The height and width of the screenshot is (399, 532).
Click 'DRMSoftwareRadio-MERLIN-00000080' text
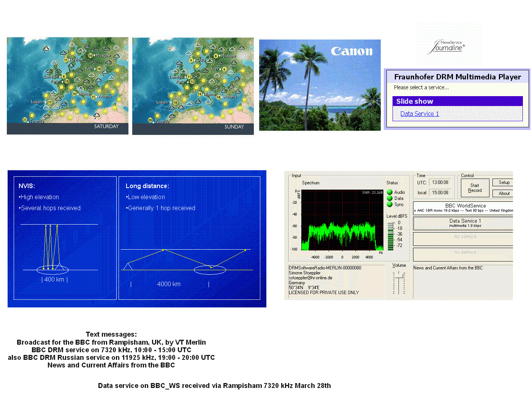(x=325, y=268)
